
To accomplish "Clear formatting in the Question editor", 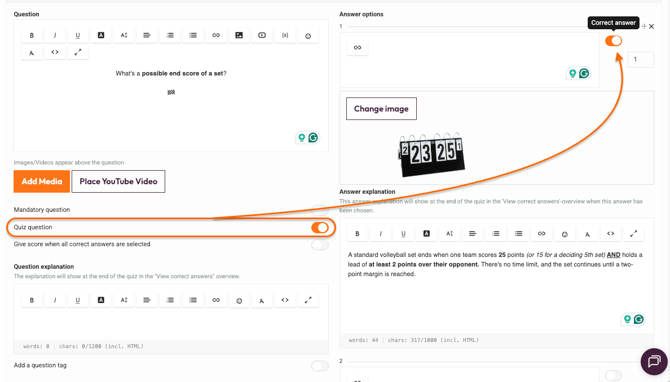I will click(x=32, y=53).
